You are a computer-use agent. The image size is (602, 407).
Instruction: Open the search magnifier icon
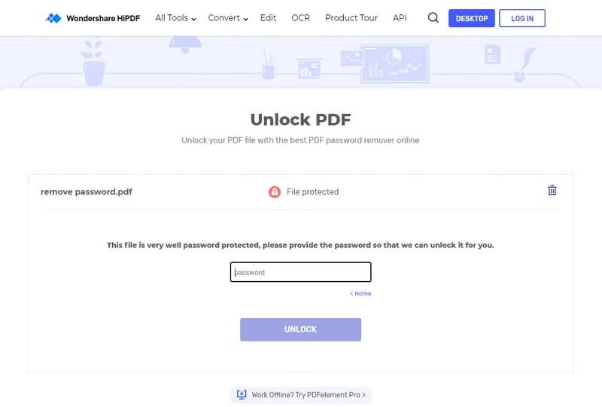[x=433, y=18]
